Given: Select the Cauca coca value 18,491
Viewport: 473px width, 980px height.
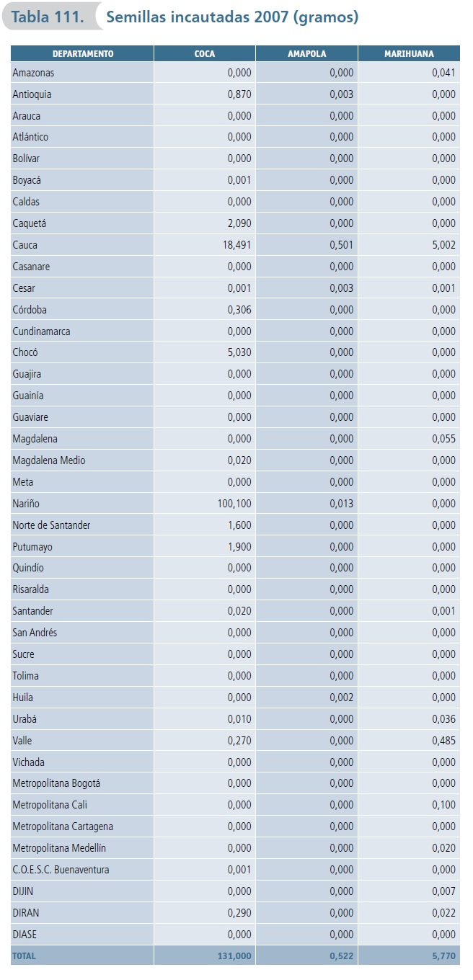Looking at the screenshot, I should coord(238,245).
